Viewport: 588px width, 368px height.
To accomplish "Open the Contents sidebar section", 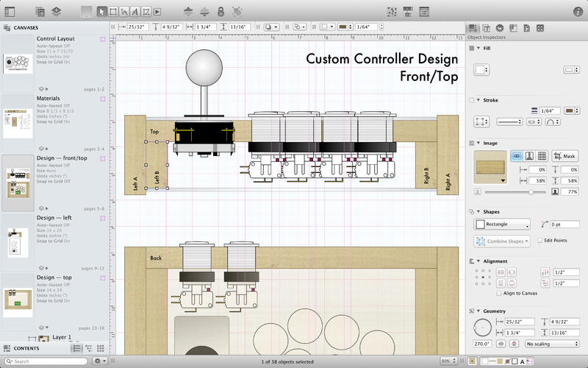I will point(26,348).
